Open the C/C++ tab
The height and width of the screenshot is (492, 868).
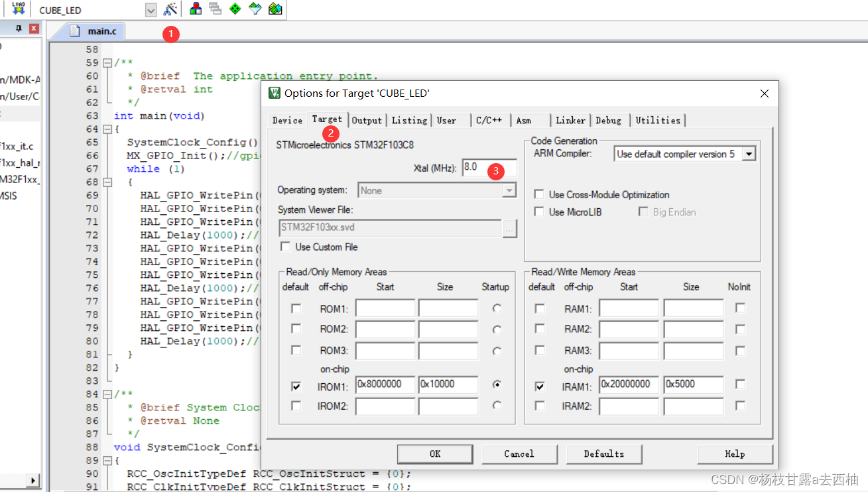coord(489,120)
